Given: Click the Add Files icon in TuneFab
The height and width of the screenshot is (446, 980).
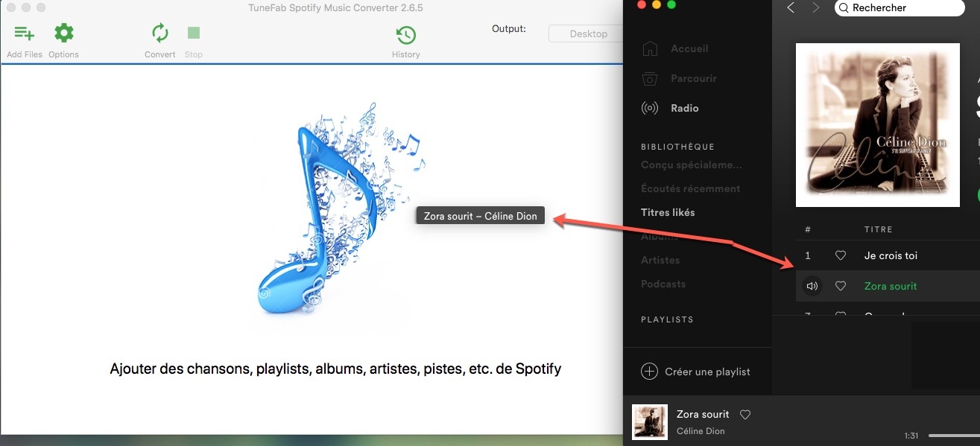Looking at the screenshot, I should (25, 33).
